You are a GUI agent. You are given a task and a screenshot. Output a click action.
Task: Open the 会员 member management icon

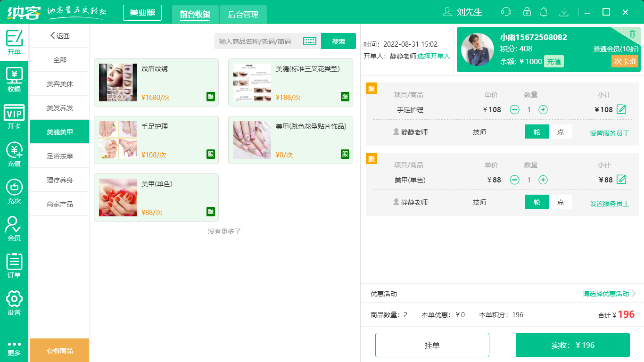(14, 229)
